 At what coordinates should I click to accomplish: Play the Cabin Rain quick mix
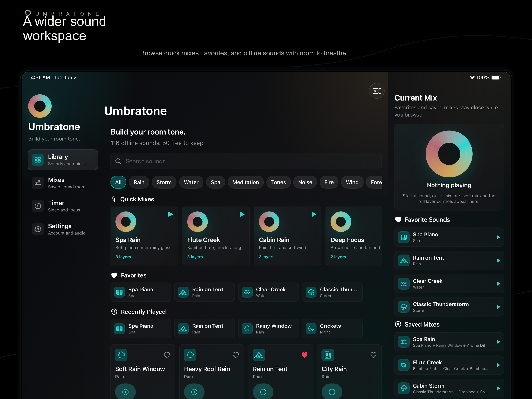click(314, 214)
